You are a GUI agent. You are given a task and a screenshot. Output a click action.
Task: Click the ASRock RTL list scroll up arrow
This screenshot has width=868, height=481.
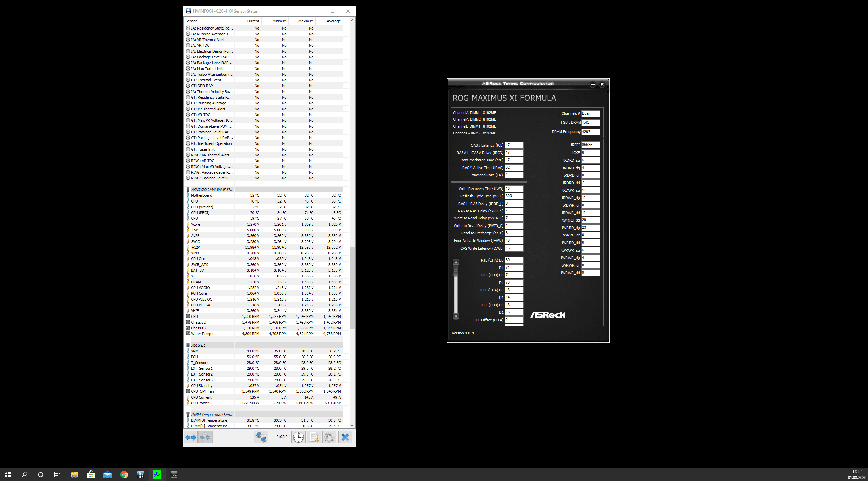456,262
